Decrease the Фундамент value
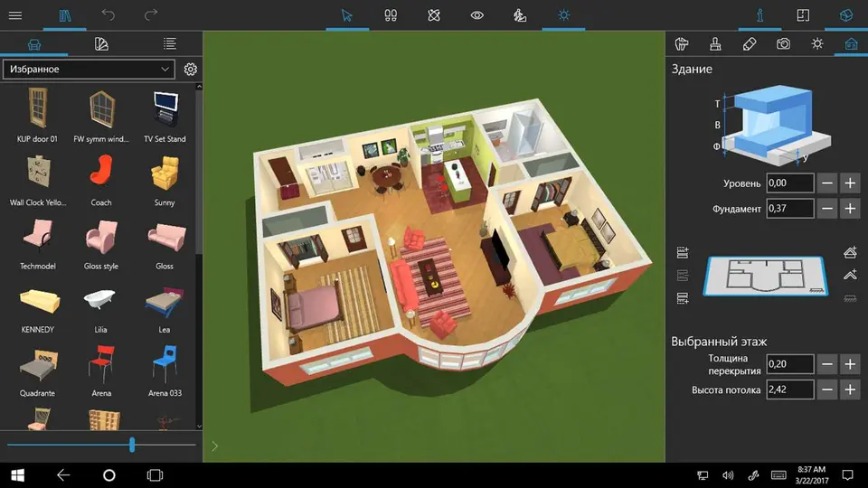 (x=827, y=209)
